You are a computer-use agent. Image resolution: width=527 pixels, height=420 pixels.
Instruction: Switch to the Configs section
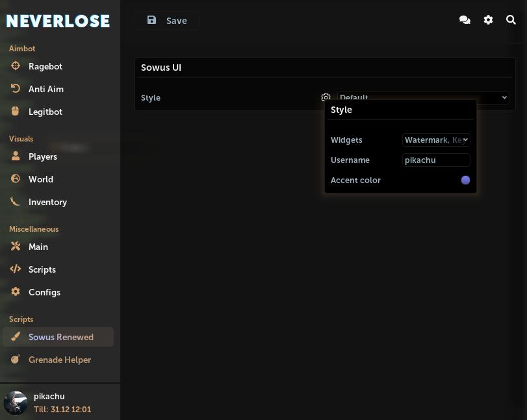click(x=16, y=291)
